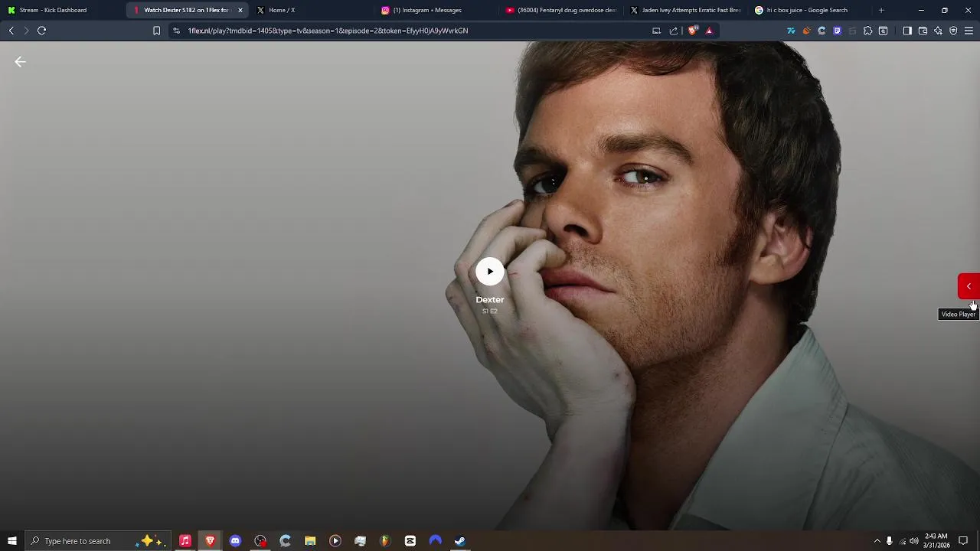Open CapCut from the taskbar
Screen dimensions: 980x551
[410, 541]
